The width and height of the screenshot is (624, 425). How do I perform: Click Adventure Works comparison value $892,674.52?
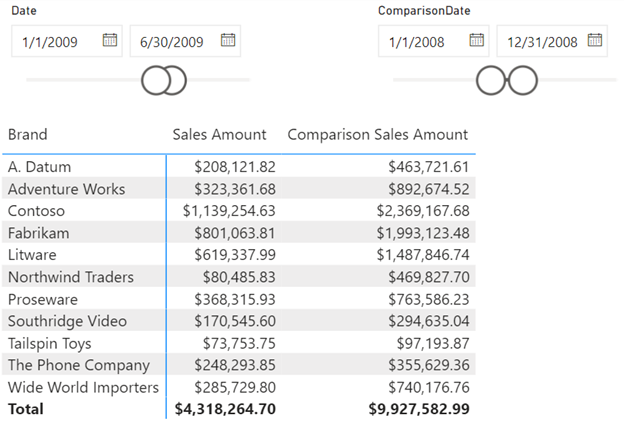pos(429,189)
